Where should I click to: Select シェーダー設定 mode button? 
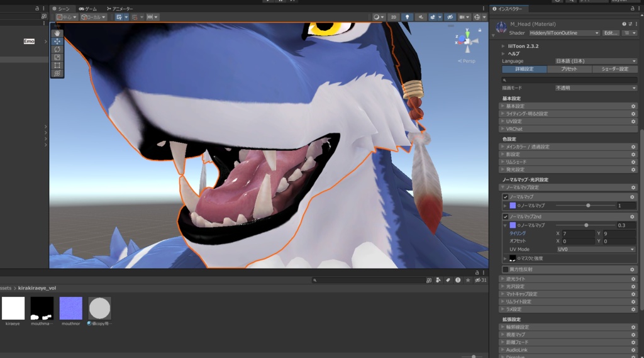click(x=614, y=69)
